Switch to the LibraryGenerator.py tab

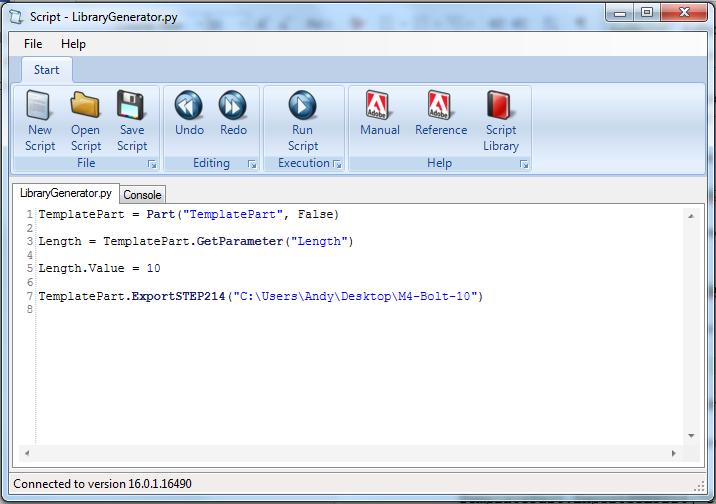coord(66,193)
